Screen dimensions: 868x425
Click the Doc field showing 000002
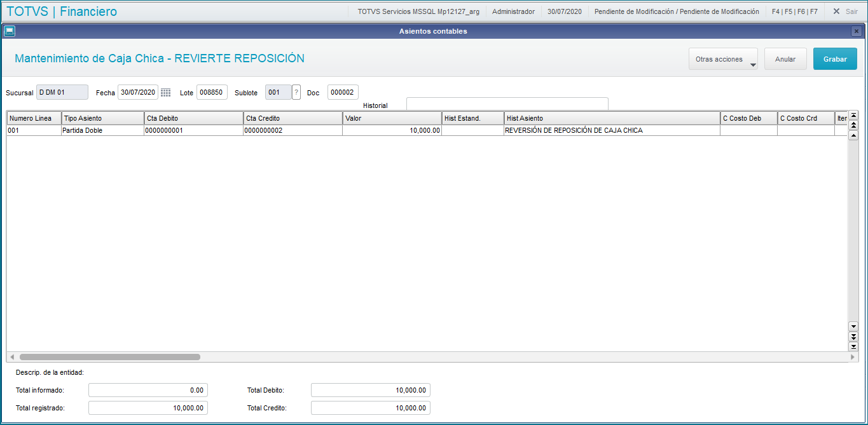click(343, 92)
